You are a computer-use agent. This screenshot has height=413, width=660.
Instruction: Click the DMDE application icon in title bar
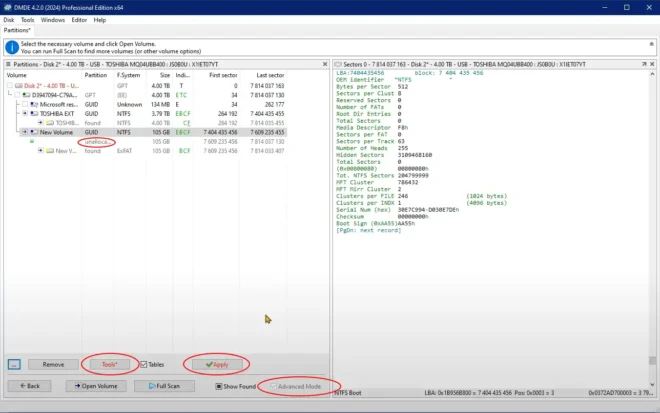pyautogui.click(x=7, y=7)
